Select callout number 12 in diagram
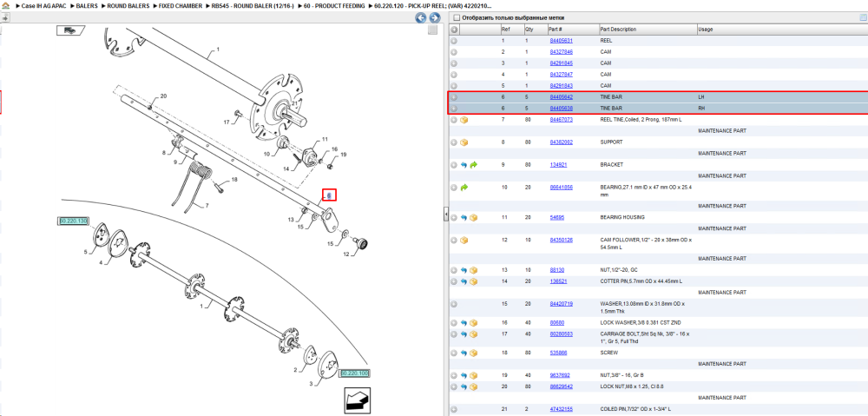Screen dimensions: 868x416 click(346, 254)
